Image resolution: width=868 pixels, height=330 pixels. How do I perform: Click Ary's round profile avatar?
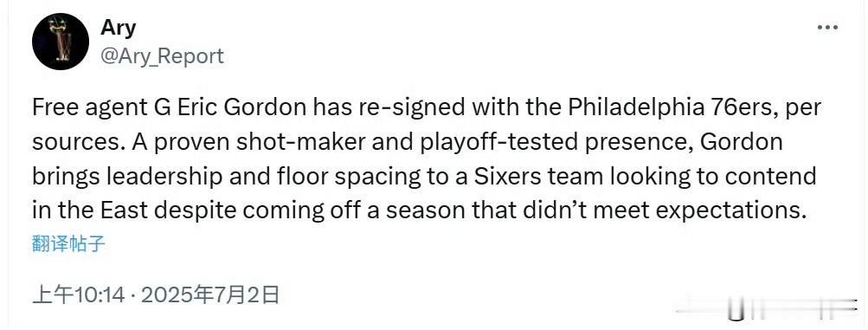pos(61,42)
